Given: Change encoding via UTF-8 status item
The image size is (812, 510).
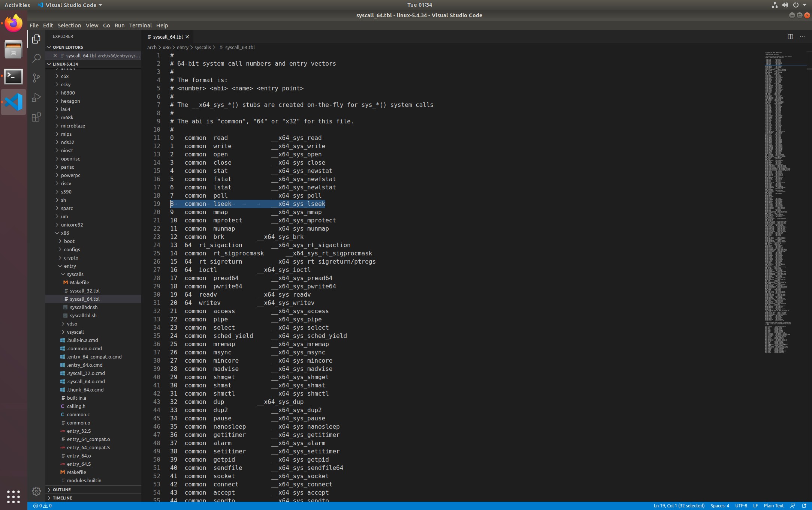Looking at the screenshot, I should point(741,506).
